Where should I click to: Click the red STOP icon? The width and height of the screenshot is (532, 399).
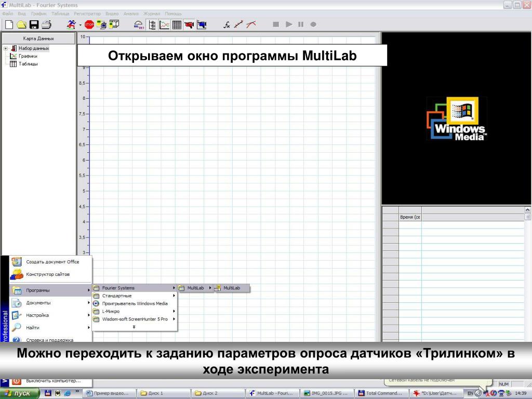(89, 24)
